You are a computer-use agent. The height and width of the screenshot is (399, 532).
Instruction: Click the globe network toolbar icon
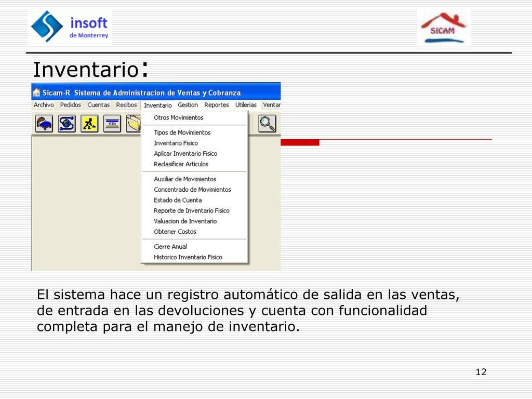pyautogui.click(x=67, y=123)
